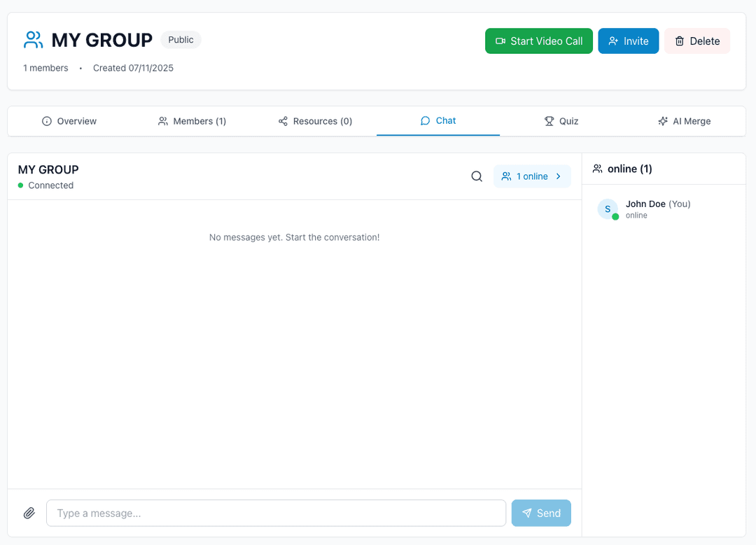Click the green Connected status indicator
The width and height of the screenshot is (756, 545).
click(x=21, y=185)
